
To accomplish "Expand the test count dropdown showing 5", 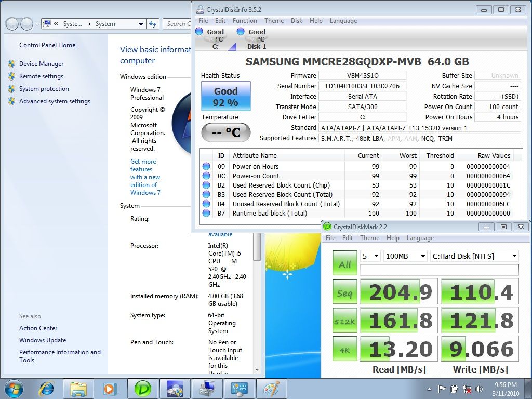I will click(371, 256).
